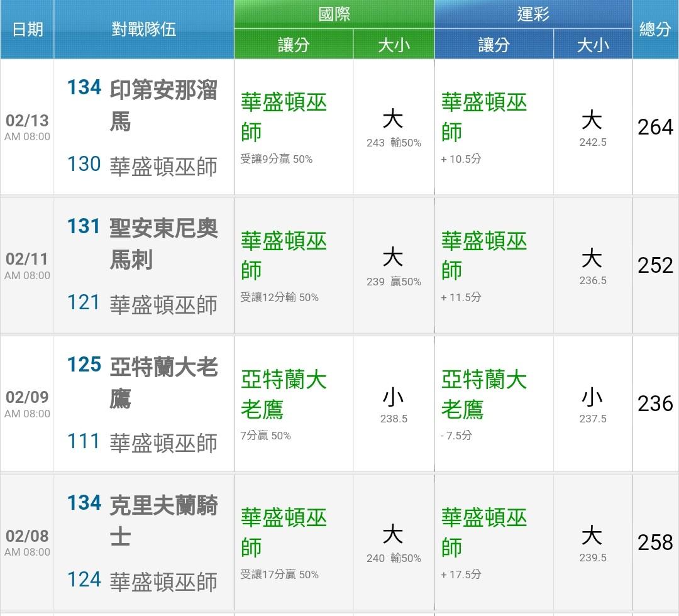Screen dimensions: 679x616
Task: Click 238.5 over/under value
Action: (394, 419)
